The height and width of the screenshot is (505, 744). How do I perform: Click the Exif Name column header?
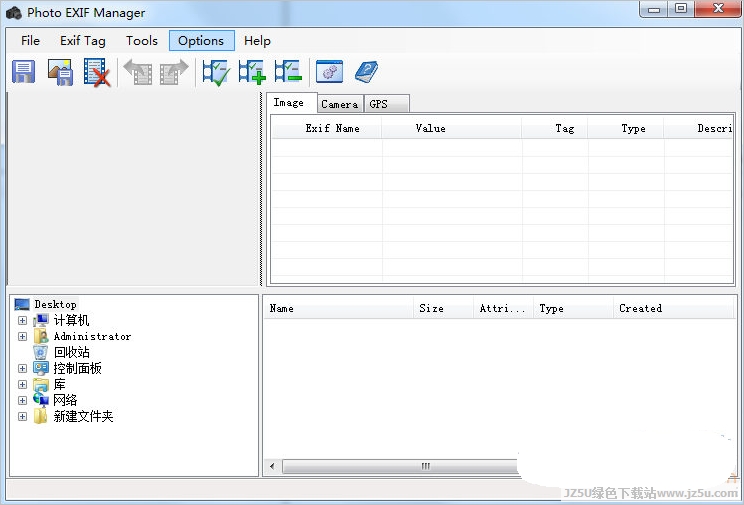pos(327,129)
